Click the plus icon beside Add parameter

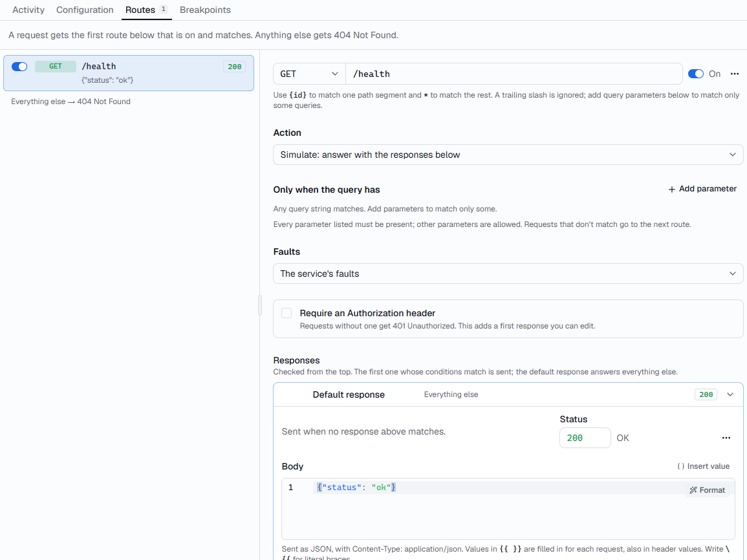(672, 189)
